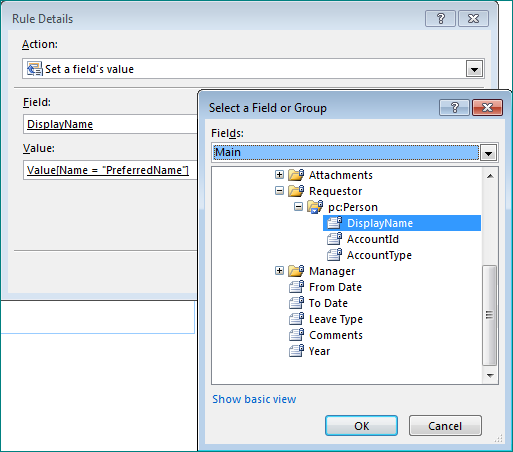Viewport: 513px width, 452px height.
Task: Click the DisplayName Field input box
Action: click(x=110, y=124)
